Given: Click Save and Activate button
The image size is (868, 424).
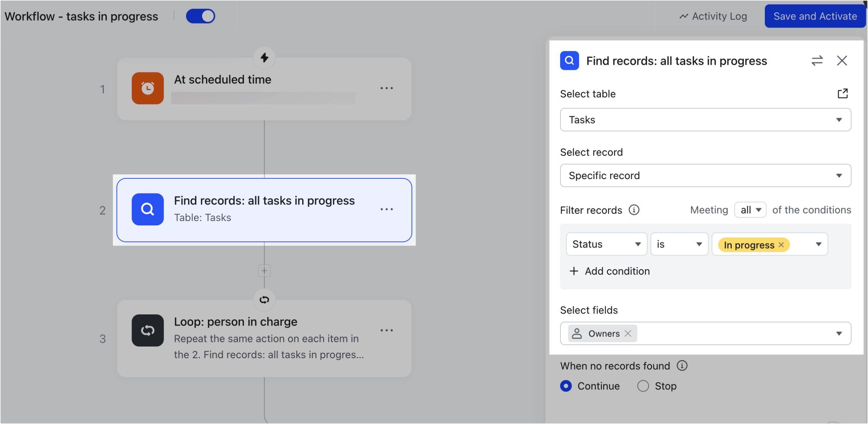Looking at the screenshot, I should [815, 16].
